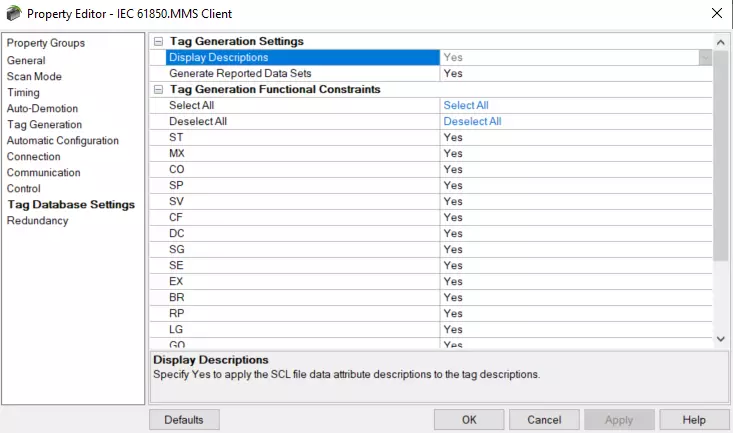This screenshot has width=733, height=433.
Task: Open the Redundancy property group
Action: [x=37, y=221]
